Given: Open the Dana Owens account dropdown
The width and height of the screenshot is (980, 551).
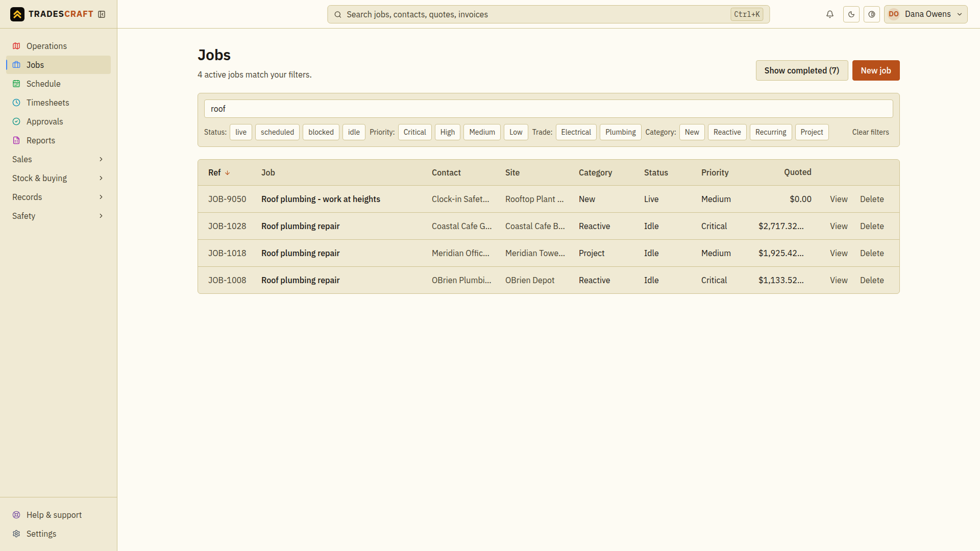Looking at the screenshot, I should (926, 14).
